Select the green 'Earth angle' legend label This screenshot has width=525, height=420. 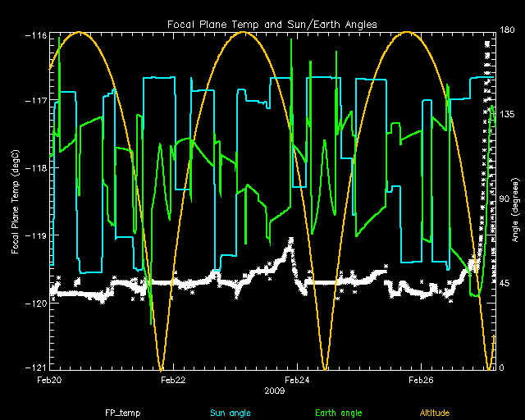click(x=338, y=413)
